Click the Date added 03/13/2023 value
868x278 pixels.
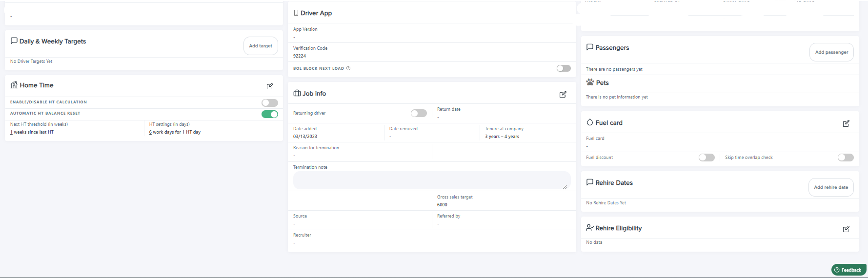point(305,137)
